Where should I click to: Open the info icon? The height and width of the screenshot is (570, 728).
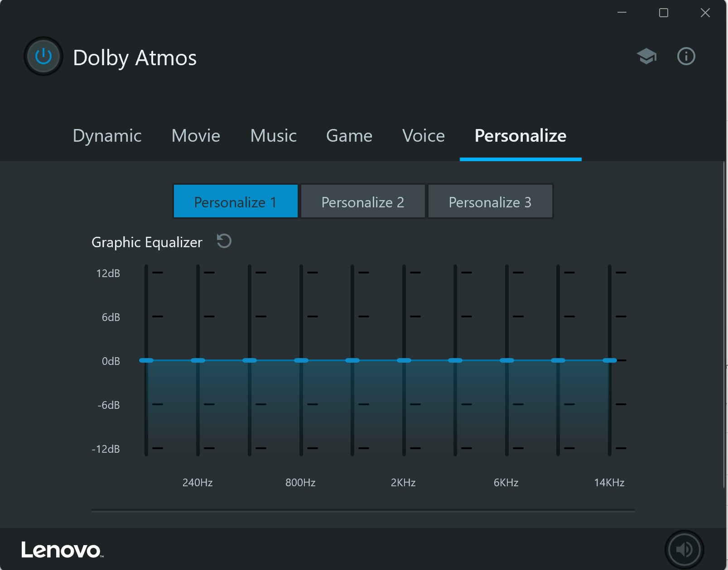(686, 57)
